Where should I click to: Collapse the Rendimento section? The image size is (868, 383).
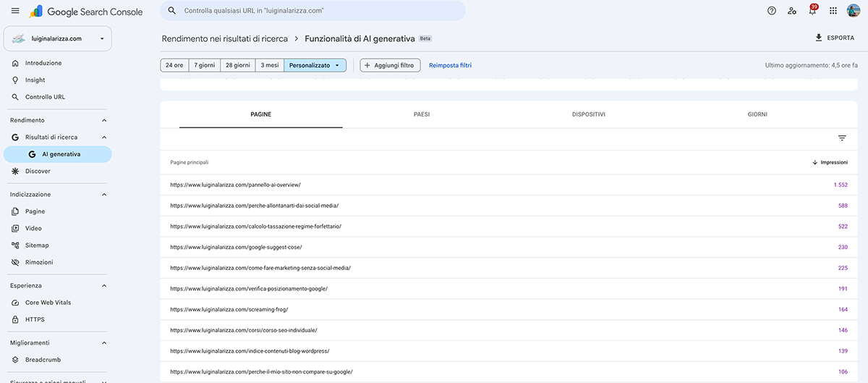tap(103, 120)
